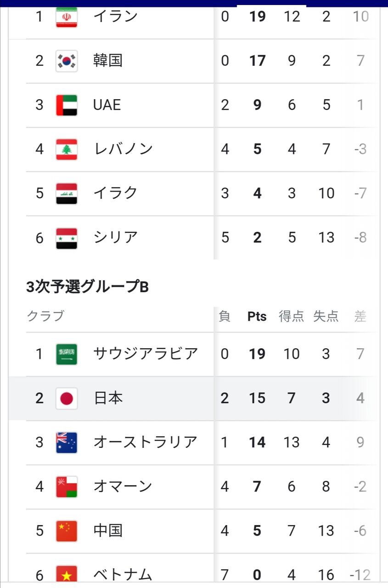Tap the Oman flag icon
The image size is (388, 588).
click(67, 486)
